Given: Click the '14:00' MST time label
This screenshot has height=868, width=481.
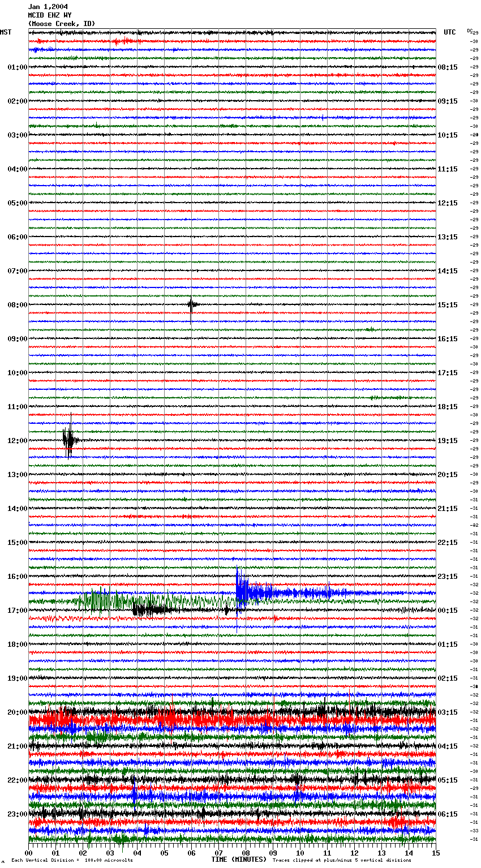Looking at the screenshot, I should (18, 509).
